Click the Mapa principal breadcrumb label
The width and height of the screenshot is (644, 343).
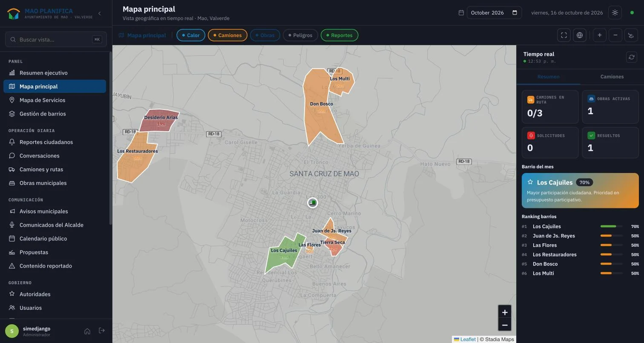tap(147, 35)
